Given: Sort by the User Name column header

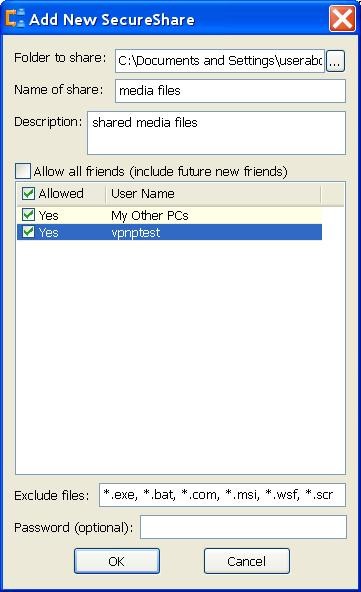Looking at the screenshot, I should (x=213, y=194).
